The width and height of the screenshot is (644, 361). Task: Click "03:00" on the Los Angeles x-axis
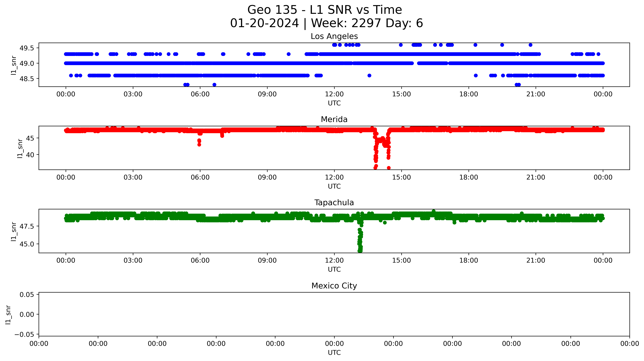click(x=133, y=94)
